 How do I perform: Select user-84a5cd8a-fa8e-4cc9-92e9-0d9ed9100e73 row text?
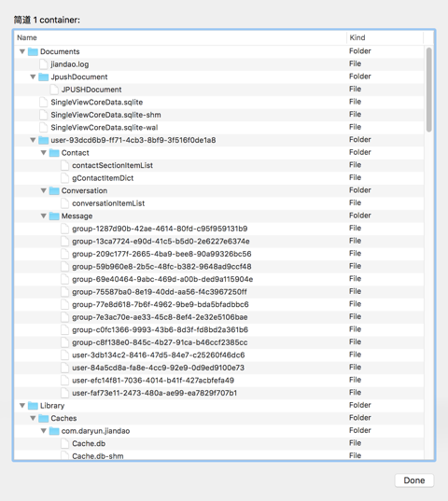click(x=158, y=368)
